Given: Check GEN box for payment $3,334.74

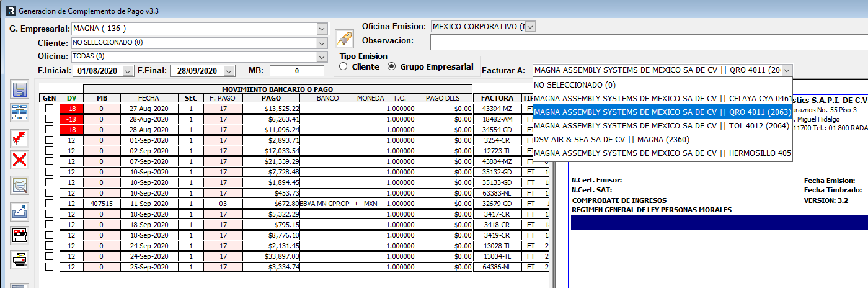Looking at the screenshot, I should click(x=49, y=267).
